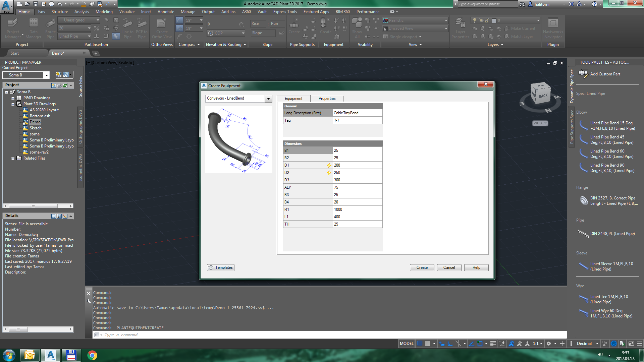Click the Add Custom Part icon
Screen dimensions: 644x362
pyautogui.click(x=583, y=74)
